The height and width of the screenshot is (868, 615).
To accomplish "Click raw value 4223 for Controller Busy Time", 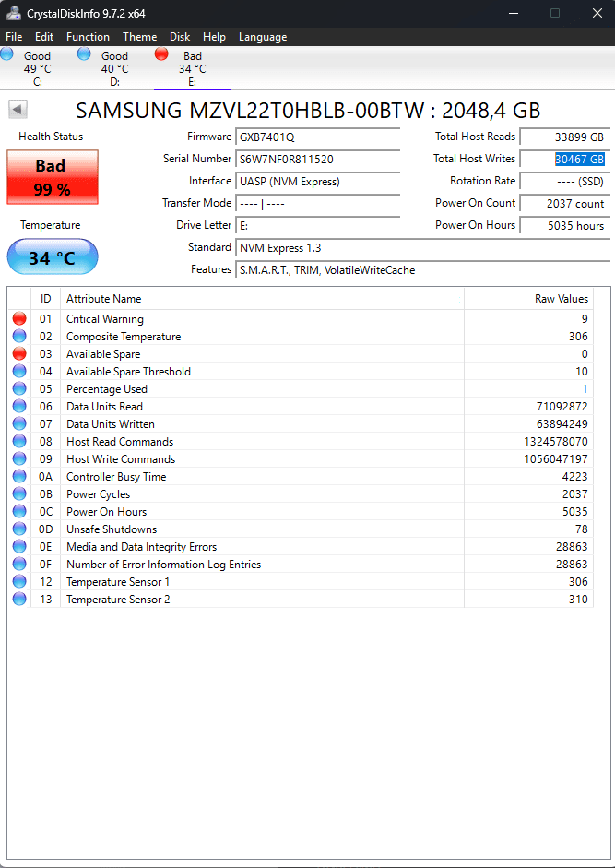I will point(574,477).
